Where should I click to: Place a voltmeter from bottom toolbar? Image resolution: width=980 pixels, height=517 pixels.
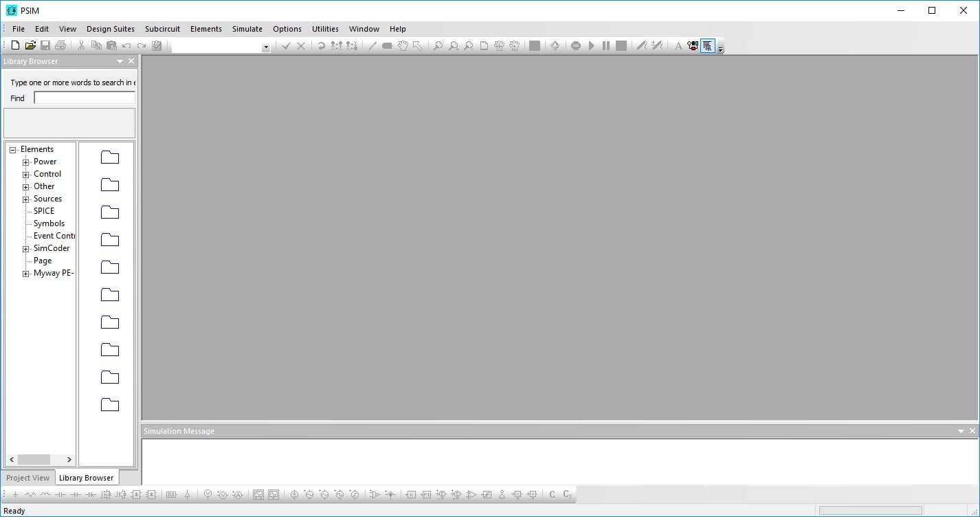tap(208, 494)
